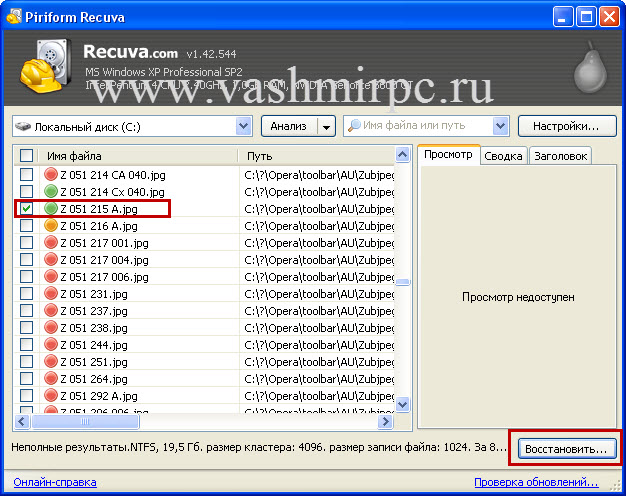Image resolution: width=626 pixels, height=496 pixels.
Task: Open the Онлайн-справка link
Action: coord(55,482)
